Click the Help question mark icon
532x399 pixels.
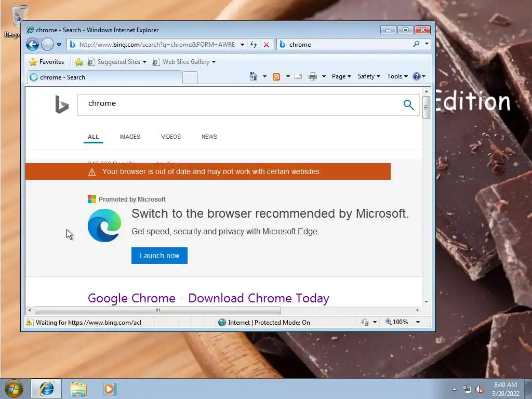[417, 76]
